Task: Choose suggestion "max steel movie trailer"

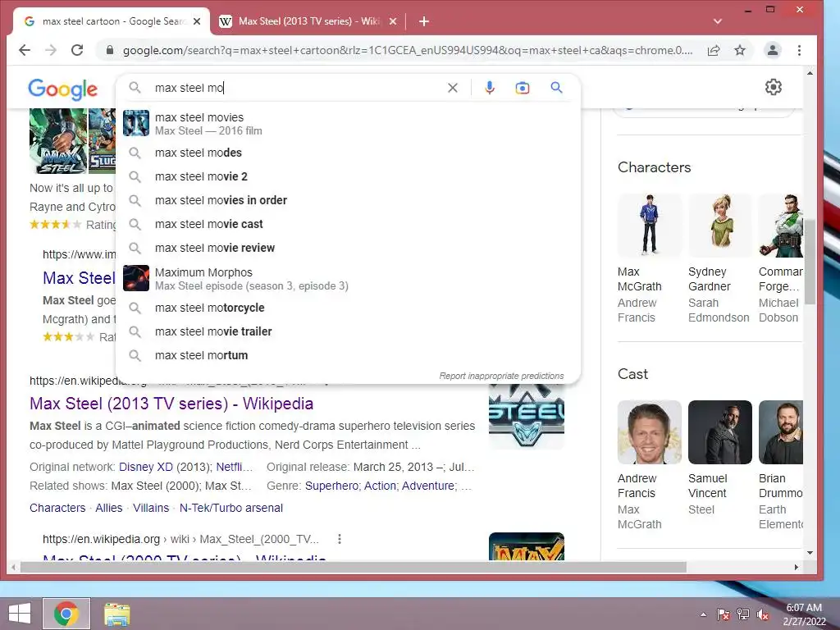Action: tap(348, 331)
